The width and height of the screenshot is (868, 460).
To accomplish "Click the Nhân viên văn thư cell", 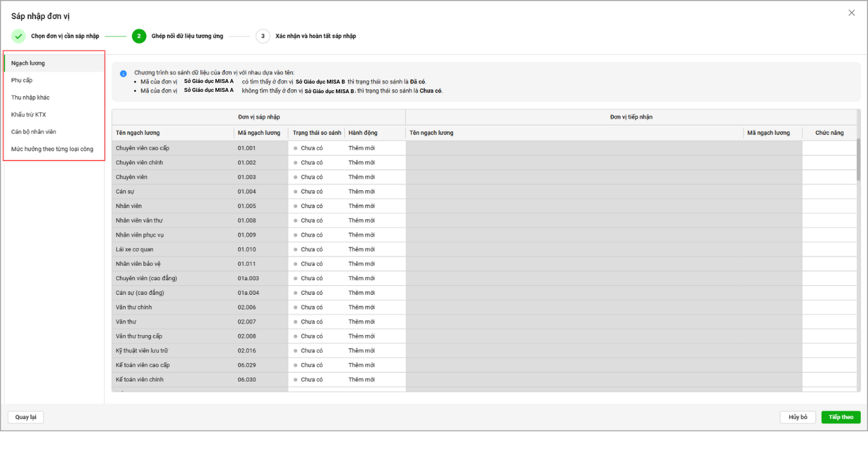I will (173, 221).
